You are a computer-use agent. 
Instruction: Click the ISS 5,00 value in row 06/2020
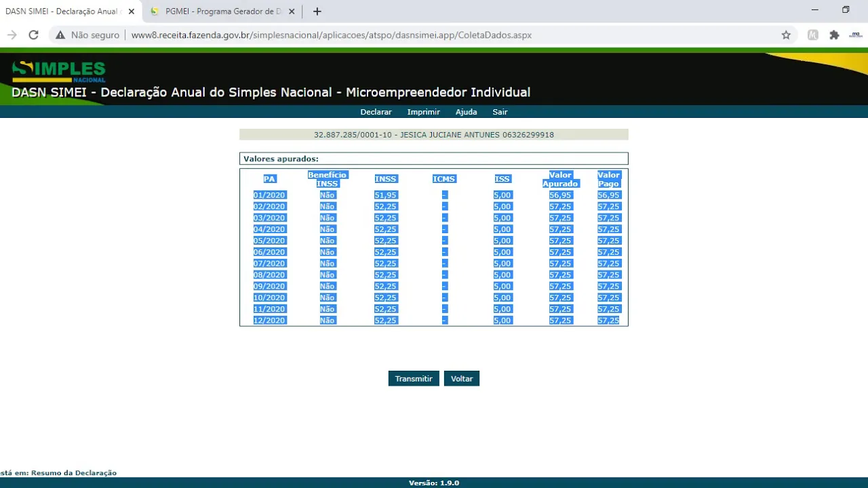502,252
